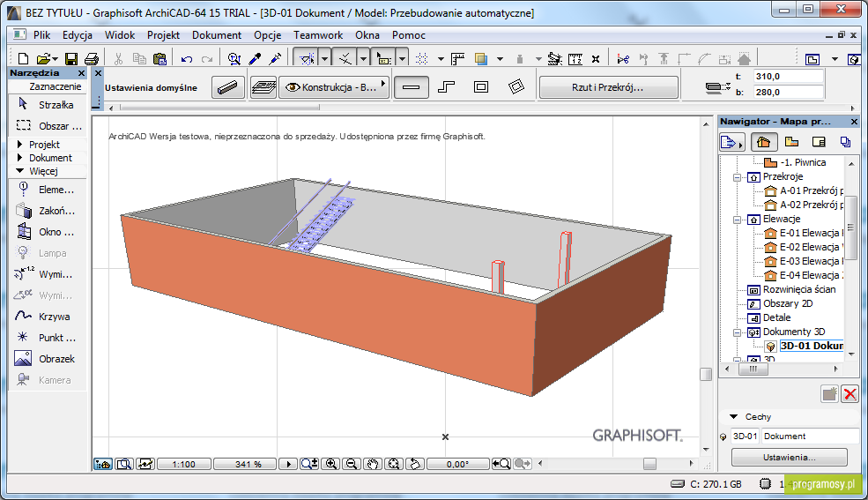
Task: Paste from clipboard icon
Action: (x=160, y=59)
